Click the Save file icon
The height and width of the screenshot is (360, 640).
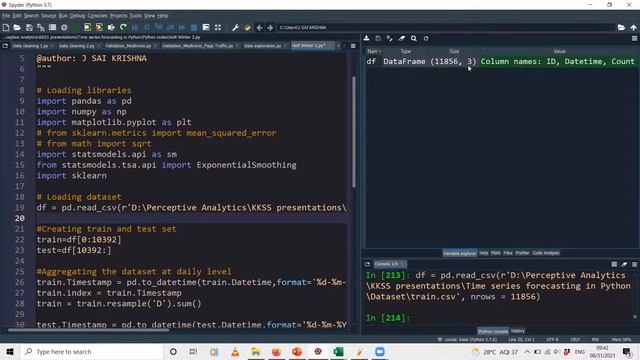coord(29,27)
